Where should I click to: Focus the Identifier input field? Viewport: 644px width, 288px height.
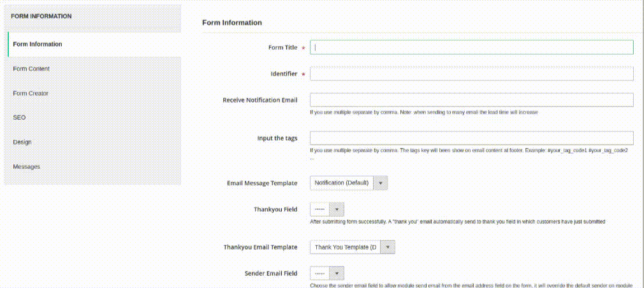coord(471,74)
